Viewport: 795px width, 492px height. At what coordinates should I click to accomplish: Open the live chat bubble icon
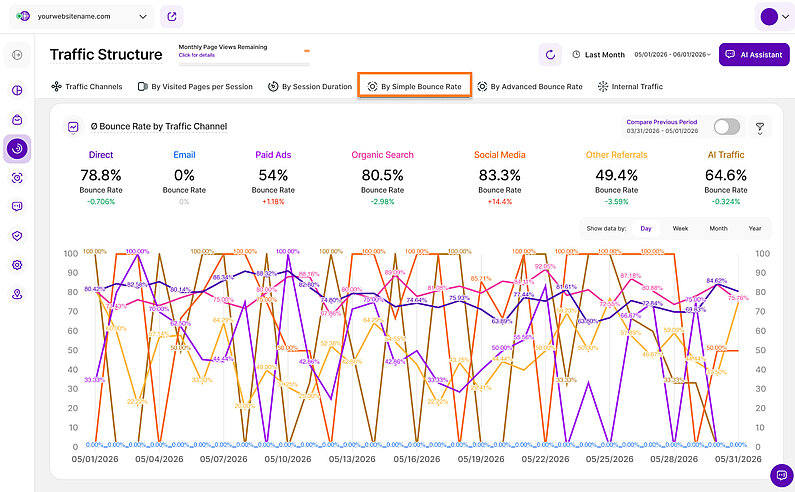(x=781, y=475)
